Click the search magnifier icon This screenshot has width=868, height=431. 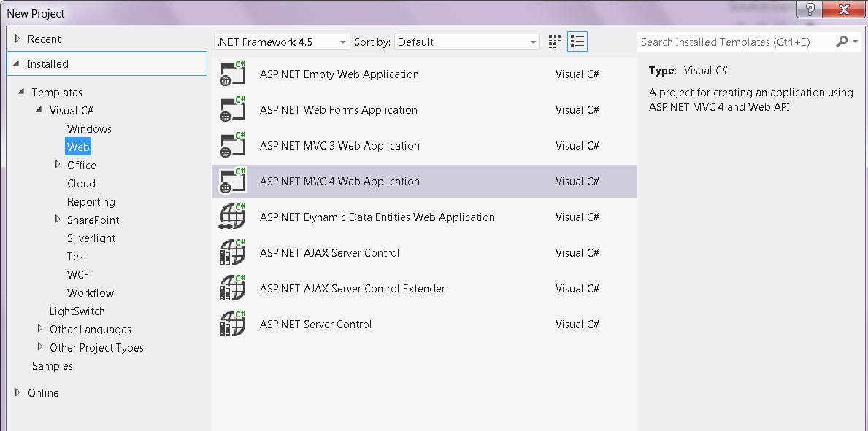click(842, 42)
